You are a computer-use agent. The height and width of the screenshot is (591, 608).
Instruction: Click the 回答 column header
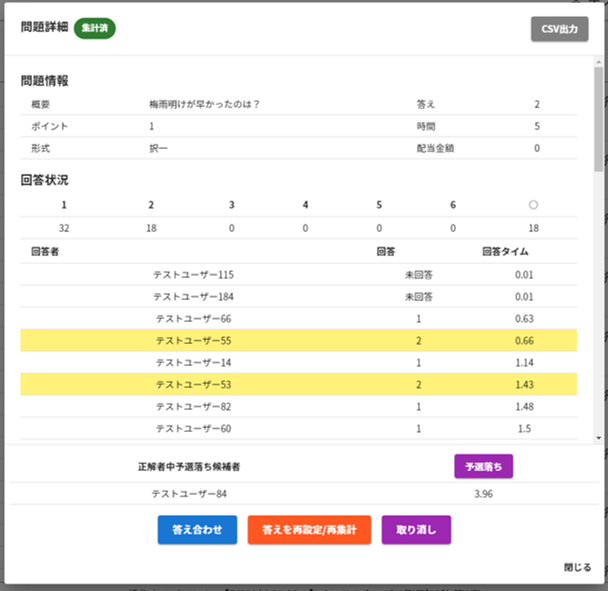coord(386,251)
